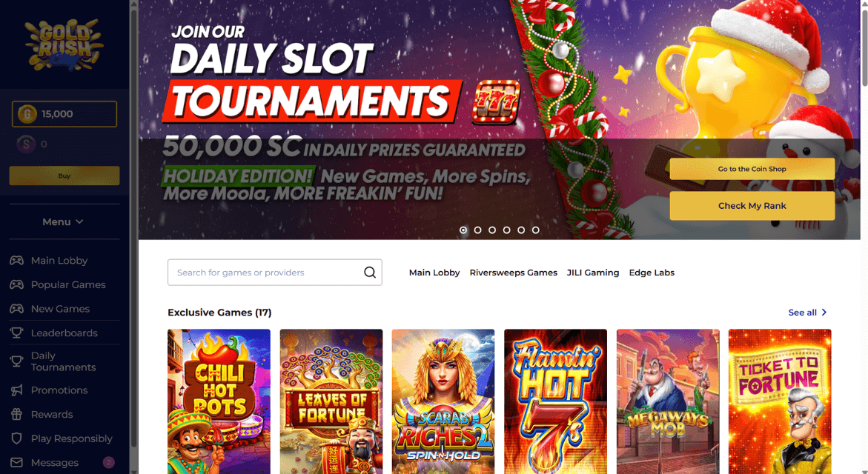Click the Check My Rank button
The width and height of the screenshot is (868, 474).
[x=752, y=206]
